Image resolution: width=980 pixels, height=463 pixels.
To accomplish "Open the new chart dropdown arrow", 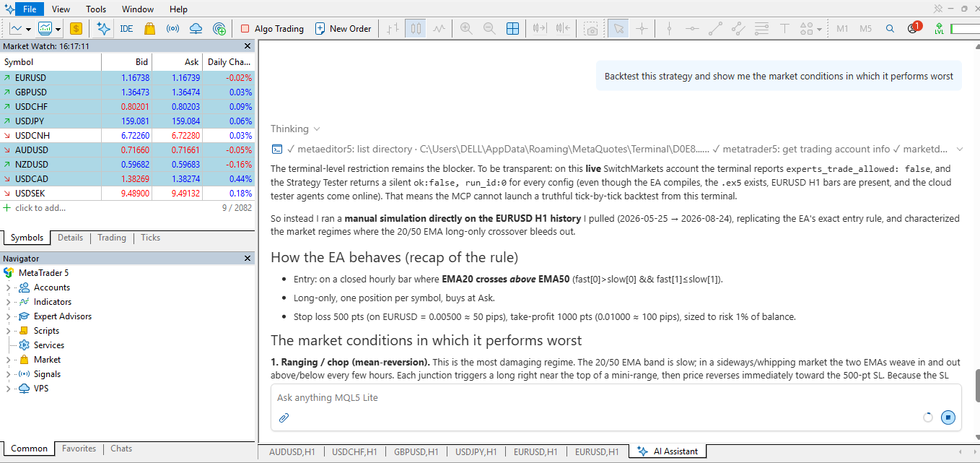I will click(28, 29).
